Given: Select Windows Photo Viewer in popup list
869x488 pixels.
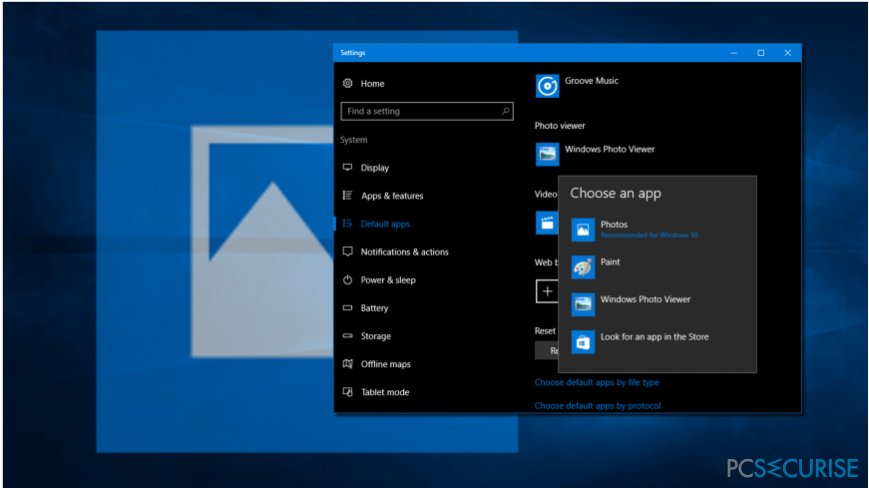Looking at the screenshot, I should pyautogui.click(x=657, y=304).
